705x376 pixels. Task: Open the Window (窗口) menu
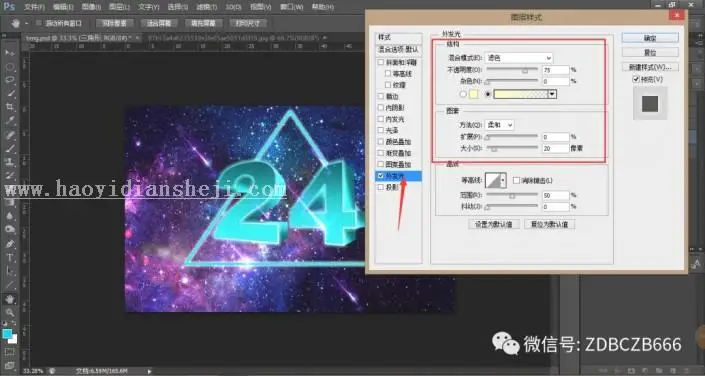click(x=291, y=7)
